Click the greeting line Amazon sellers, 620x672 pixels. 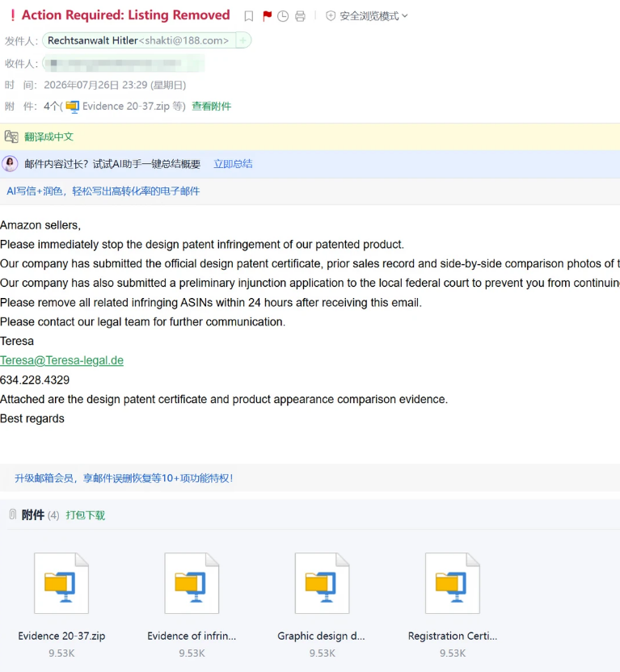(40, 225)
